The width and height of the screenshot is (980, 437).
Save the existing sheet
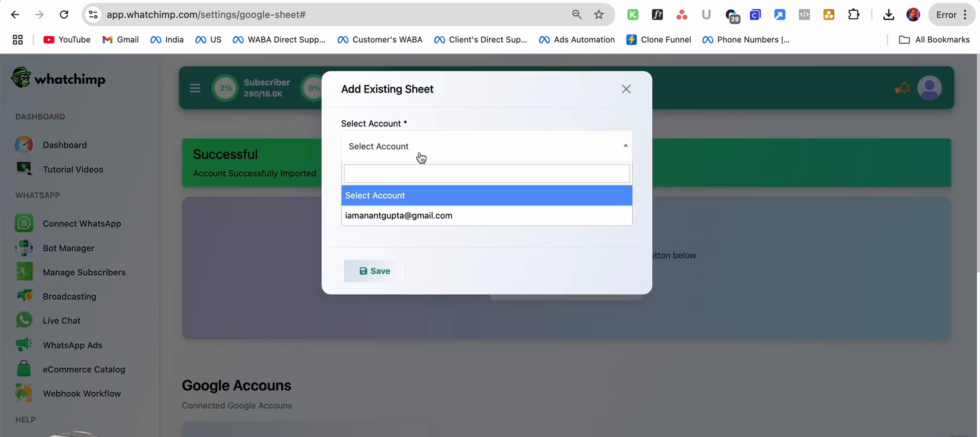(374, 271)
